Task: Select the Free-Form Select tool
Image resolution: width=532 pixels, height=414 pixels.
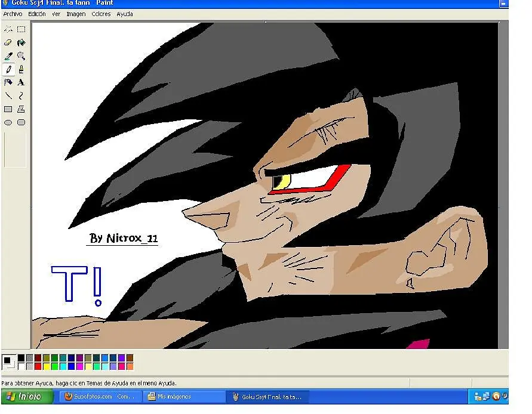Action: (8, 29)
